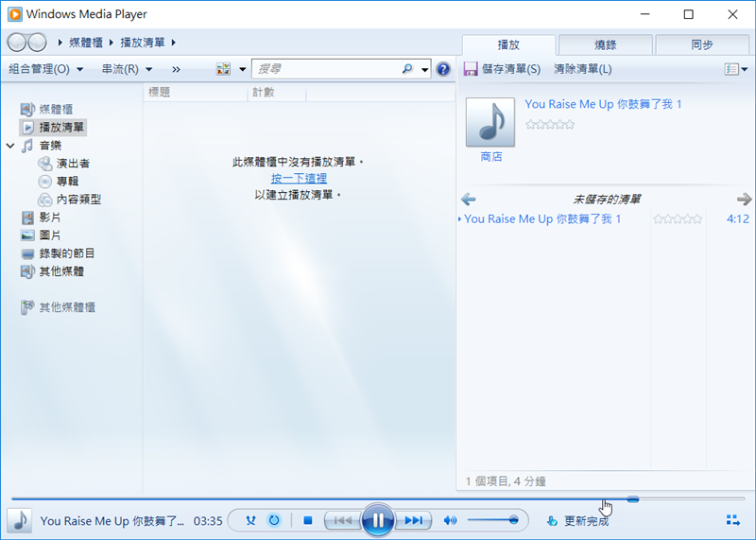Show more toolbar commands chevron
The width and height of the screenshot is (756, 540).
pos(176,69)
